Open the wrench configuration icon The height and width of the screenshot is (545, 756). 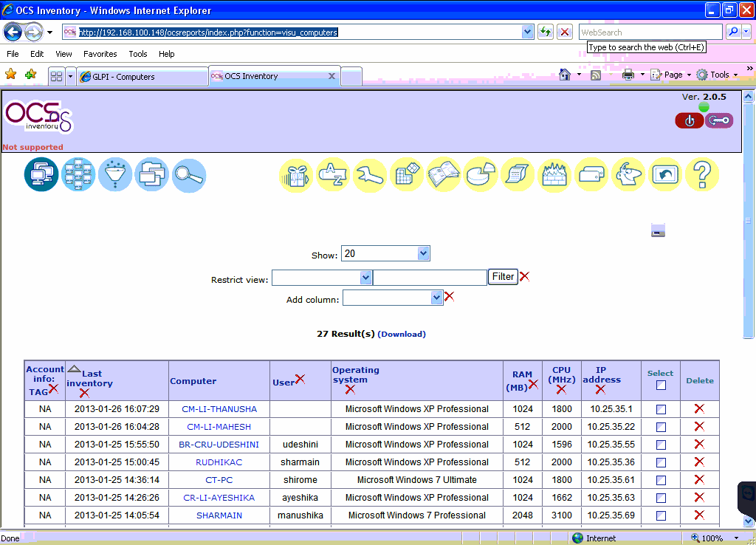(370, 174)
